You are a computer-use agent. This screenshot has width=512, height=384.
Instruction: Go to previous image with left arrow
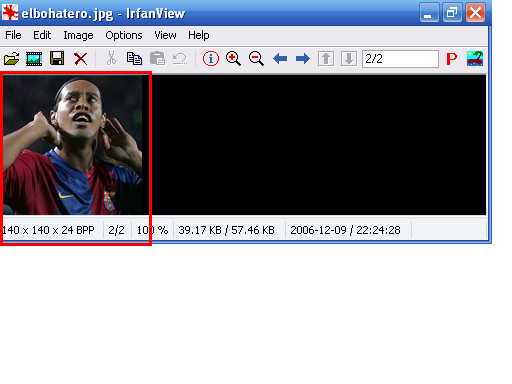click(280, 59)
